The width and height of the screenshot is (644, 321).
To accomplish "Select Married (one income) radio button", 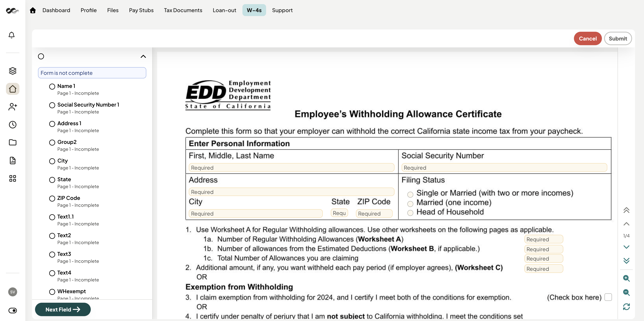I will tap(410, 204).
